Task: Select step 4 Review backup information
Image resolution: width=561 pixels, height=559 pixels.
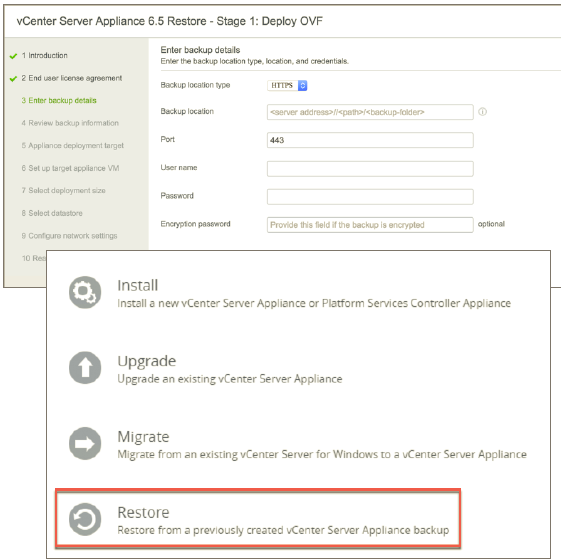Action: click(x=70, y=123)
